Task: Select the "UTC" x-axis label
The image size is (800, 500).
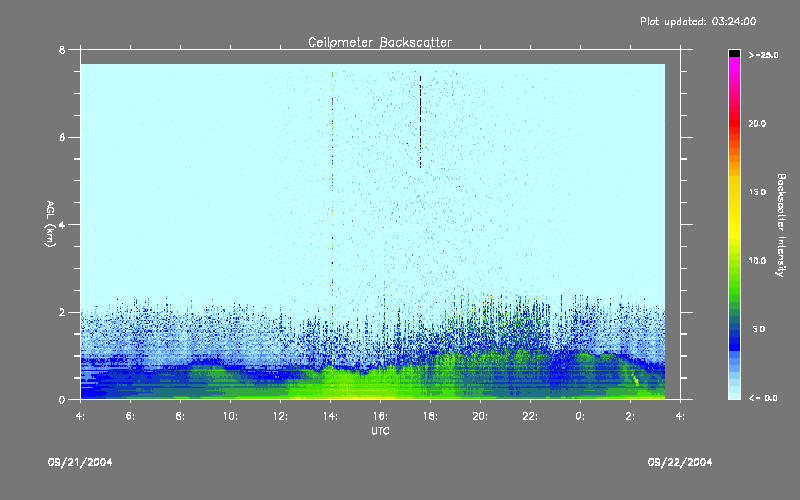Action: click(x=380, y=431)
